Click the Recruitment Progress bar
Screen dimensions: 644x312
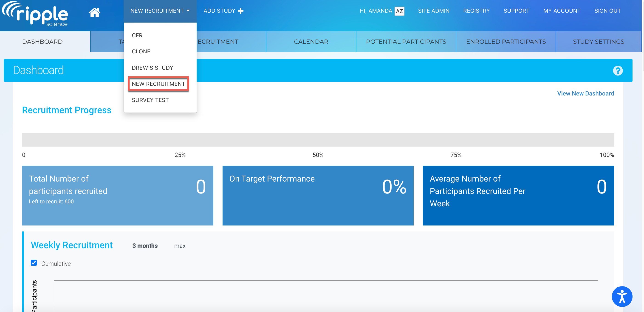pos(318,139)
